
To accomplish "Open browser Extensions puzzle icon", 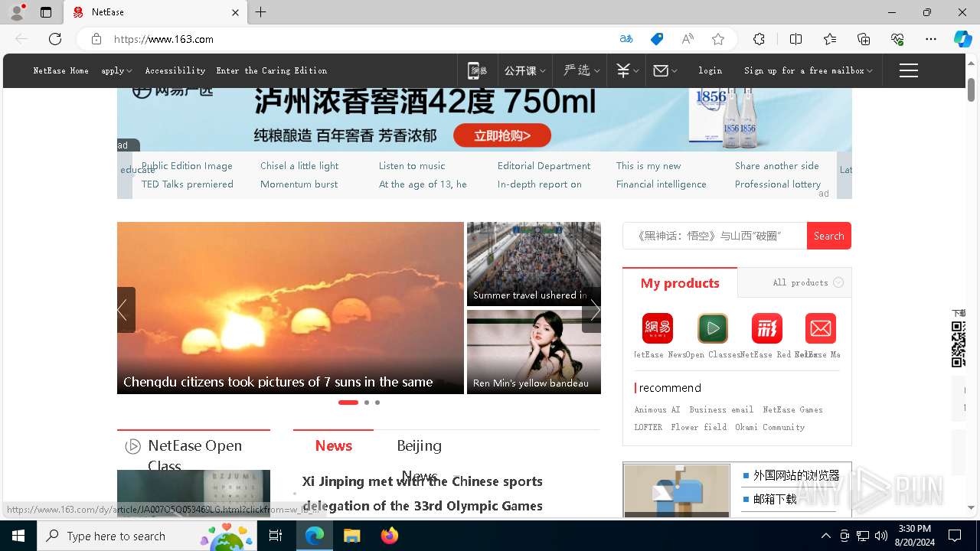I will [x=759, y=39].
